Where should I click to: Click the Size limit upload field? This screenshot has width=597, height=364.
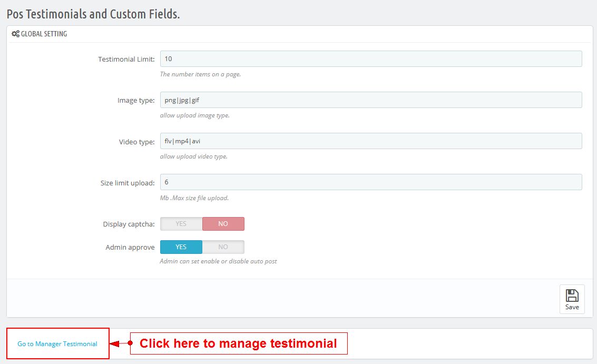[370, 182]
